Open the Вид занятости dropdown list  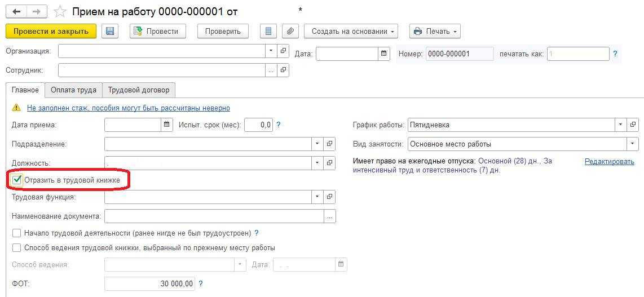click(x=633, y=144)
